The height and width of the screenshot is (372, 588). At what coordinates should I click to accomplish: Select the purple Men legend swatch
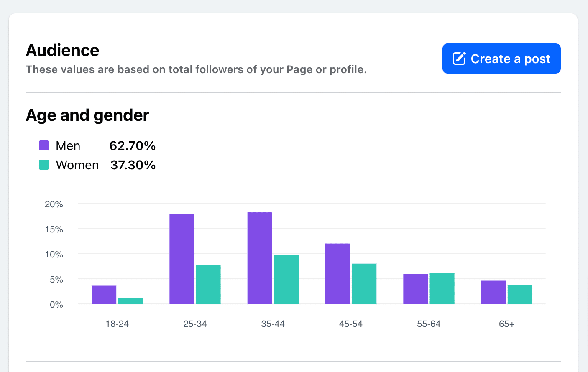pyautogui.click(x=43, y=145)
